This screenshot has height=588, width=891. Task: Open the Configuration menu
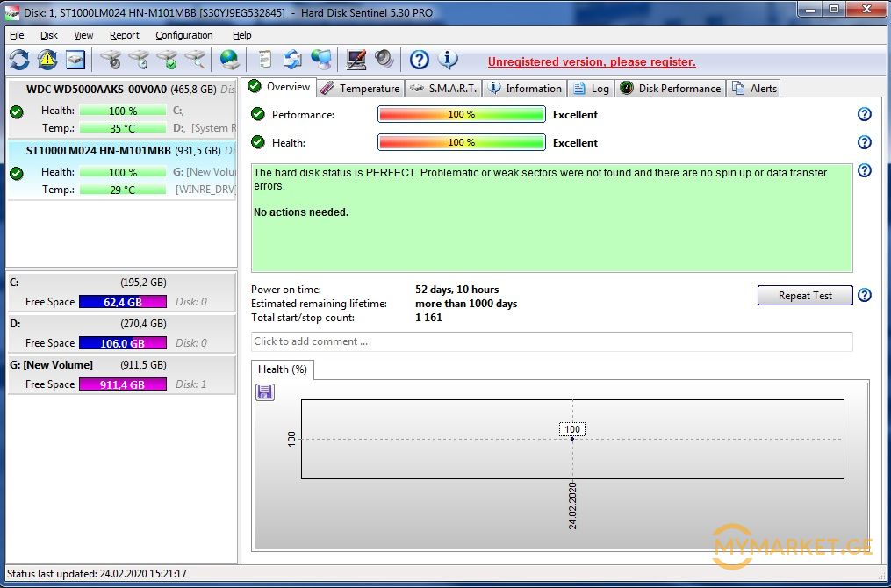184,35
